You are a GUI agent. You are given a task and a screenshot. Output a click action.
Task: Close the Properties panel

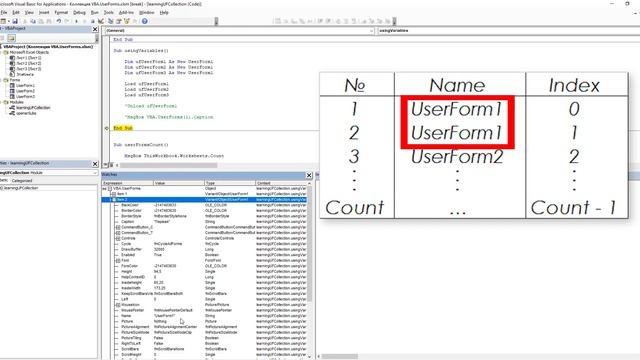click(95, 164)
